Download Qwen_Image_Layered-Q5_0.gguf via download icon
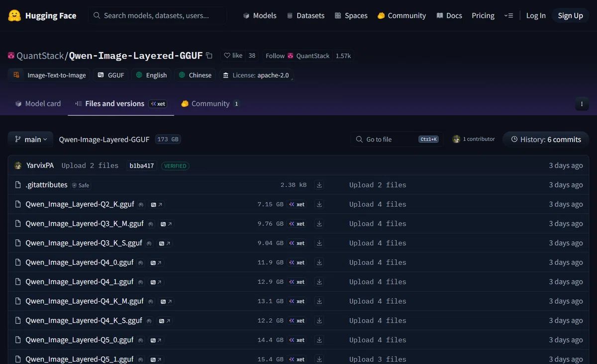The height and width of the screenshot is (364, 597). click(319, 340)
